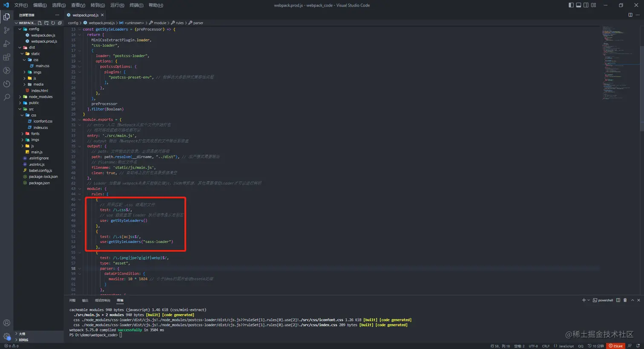The height and width of the screenshot is (349, 644).
Task: Open the 文件(F) menu
Action: tap(21, 5)
